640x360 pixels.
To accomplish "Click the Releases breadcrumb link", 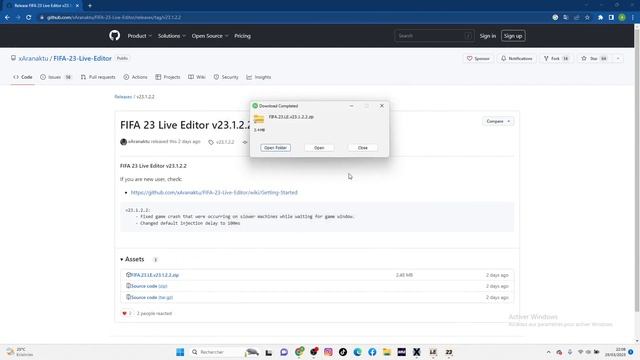I will pos(123,97).
